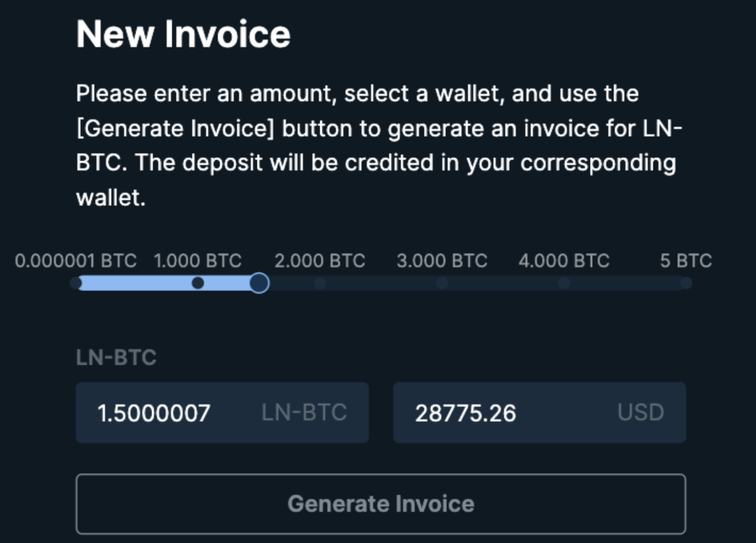Click the 2.000 BTC slider tick
This screenshot has width=756, height=543.
click(x=320, y=283)
